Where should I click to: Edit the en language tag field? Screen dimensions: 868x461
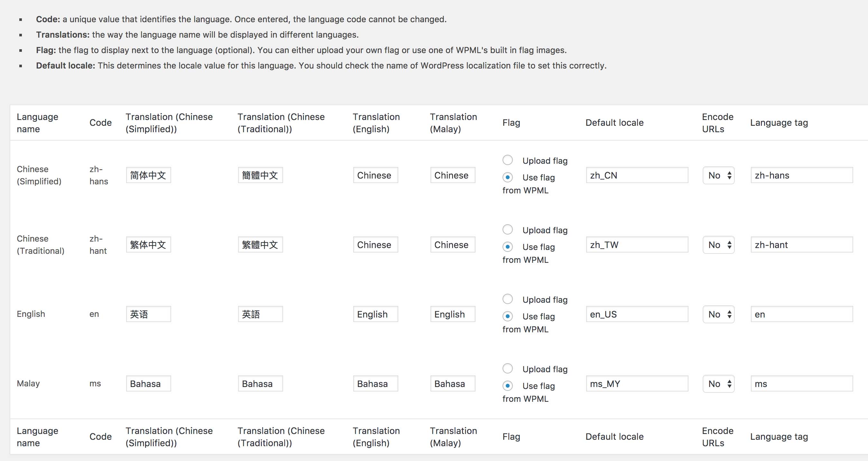coord(802,314)
